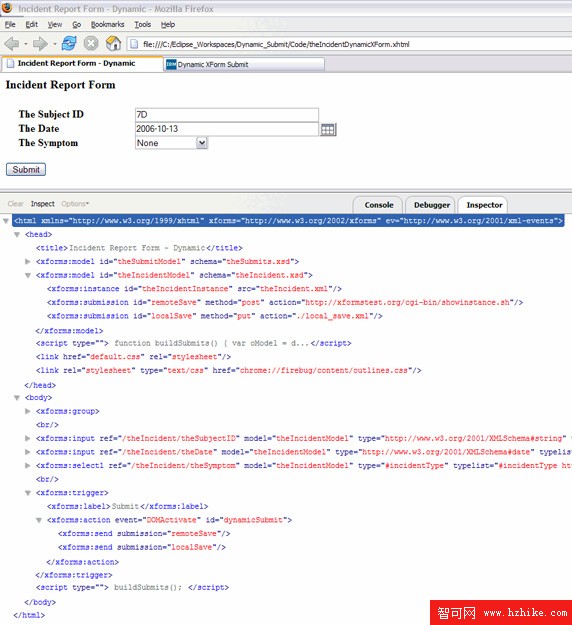Select the xforms:label Submit row
This screenshot has width=572, height=625.
[128, 506]
